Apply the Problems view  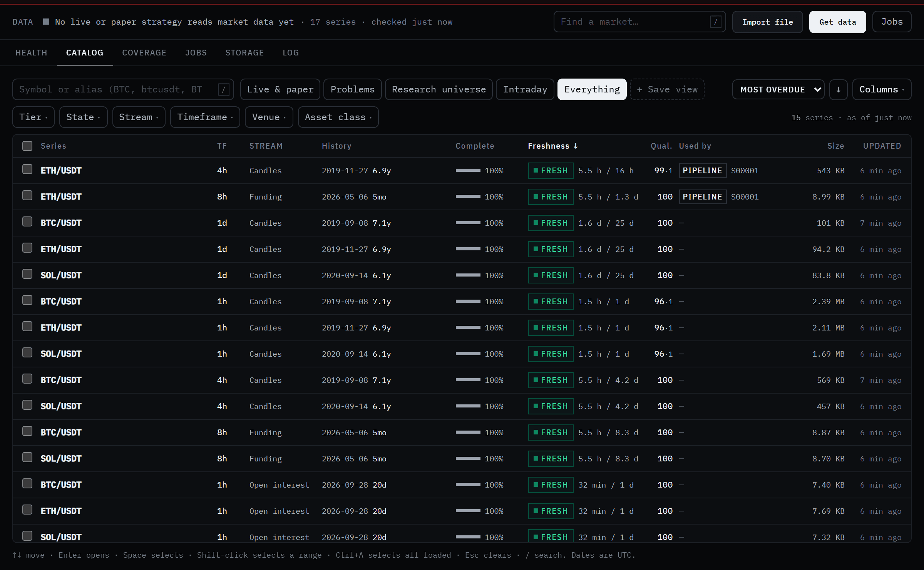pos(353,89)
